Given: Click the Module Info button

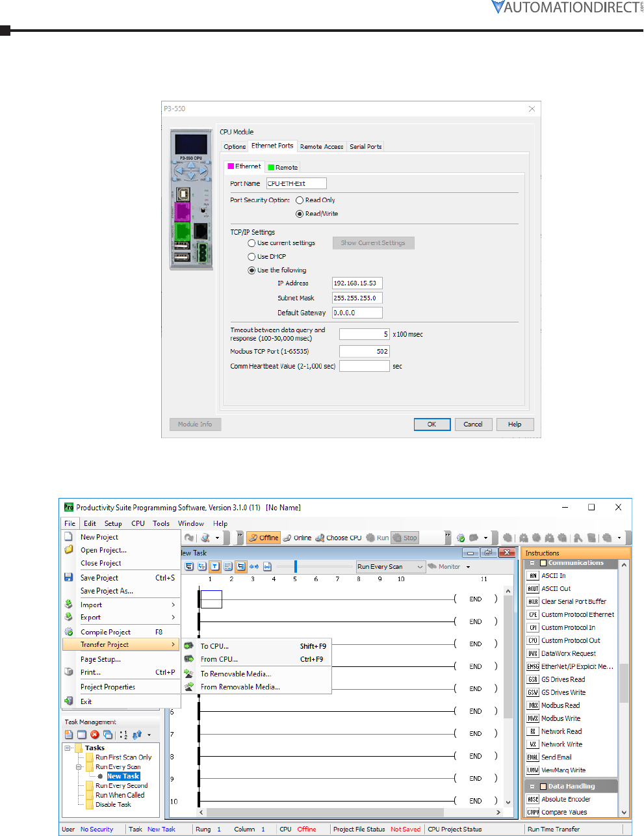Looking at the screenshot, I should (x=195, y=425).
